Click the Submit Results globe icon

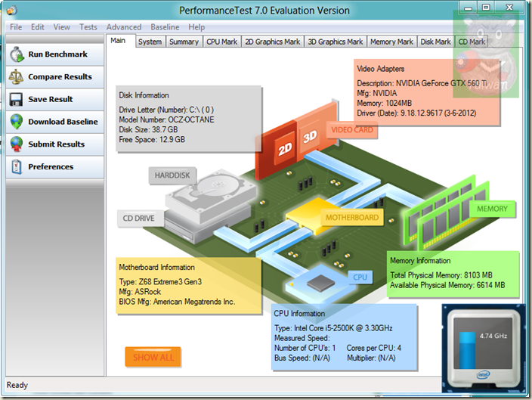pos(17,144)
